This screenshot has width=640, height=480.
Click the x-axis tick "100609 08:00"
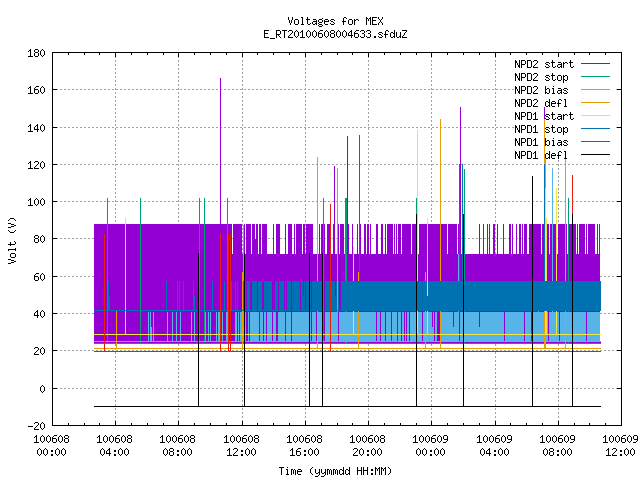(x=558, y=446)
